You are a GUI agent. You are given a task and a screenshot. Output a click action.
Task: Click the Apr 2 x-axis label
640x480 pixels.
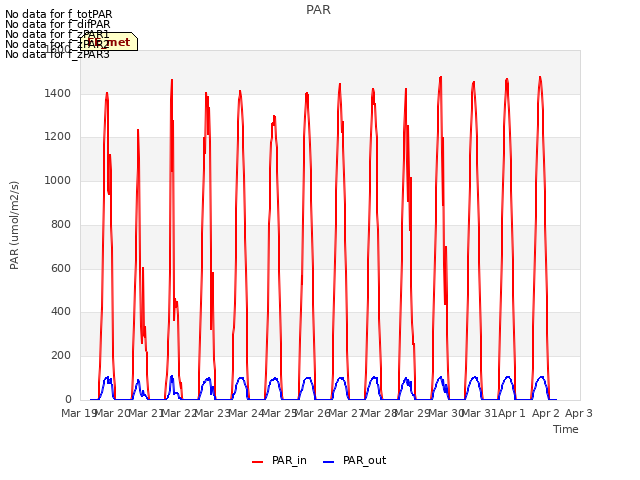coord(546,413)
